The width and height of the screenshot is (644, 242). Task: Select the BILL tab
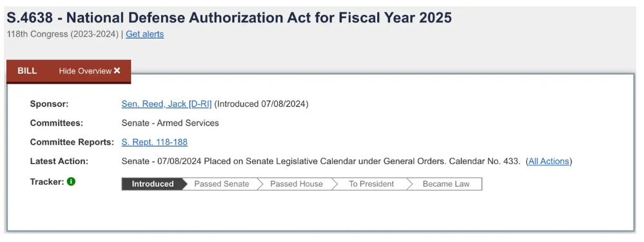click(x=27, y=71)
